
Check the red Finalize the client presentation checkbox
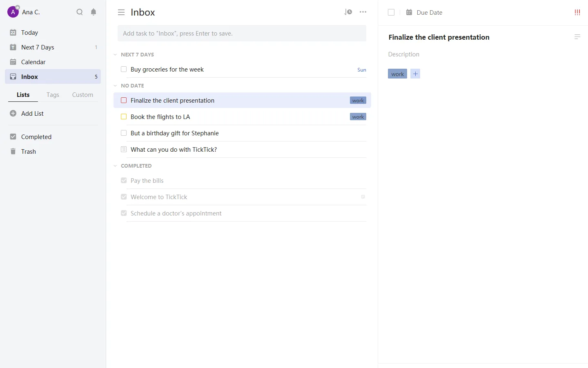(x=124, y=100)
